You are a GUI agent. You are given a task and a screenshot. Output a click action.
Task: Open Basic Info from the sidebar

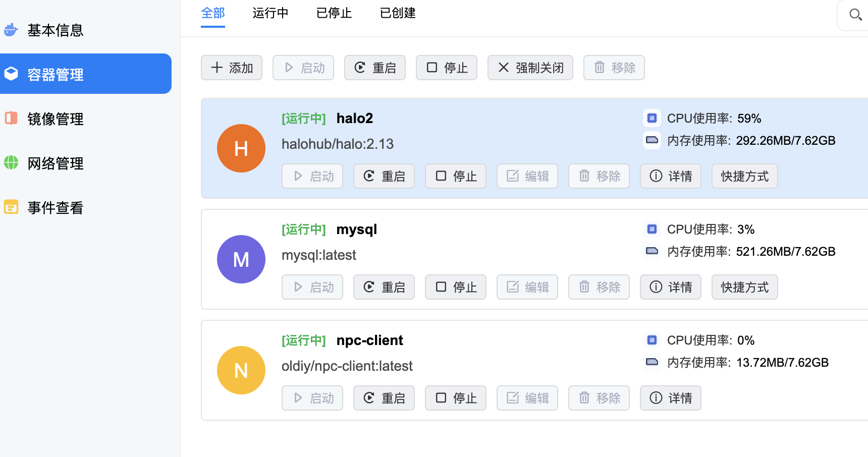pos(55,30)
